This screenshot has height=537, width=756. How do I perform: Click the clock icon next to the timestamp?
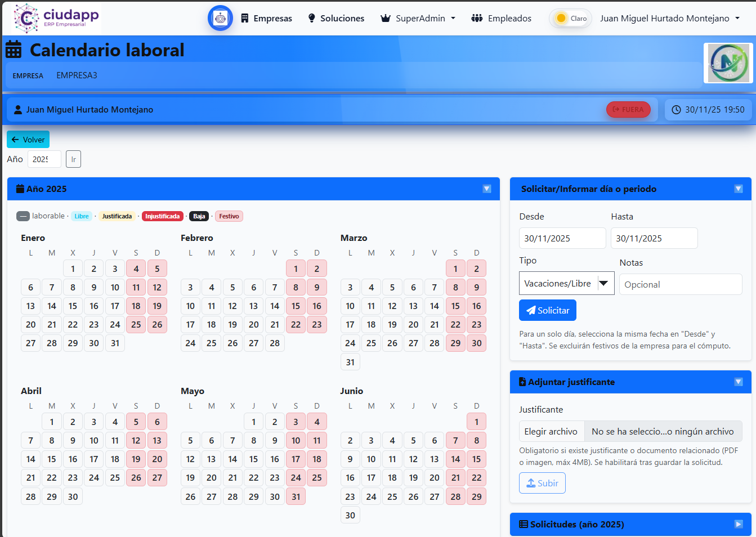point(677,109)
